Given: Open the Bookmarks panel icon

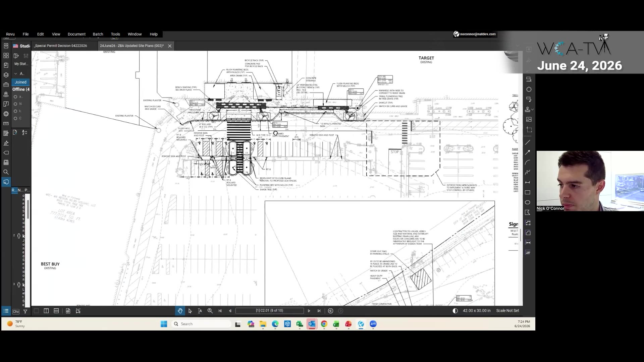Looking at the screenshot, I should [x=6, y=65].
